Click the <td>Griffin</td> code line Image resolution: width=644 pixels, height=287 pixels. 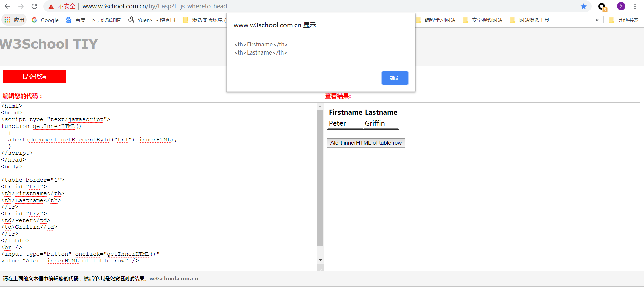coord(29,227)
